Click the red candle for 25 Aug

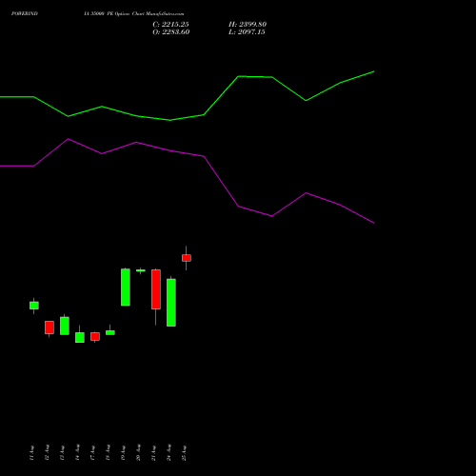coord(187,258)
